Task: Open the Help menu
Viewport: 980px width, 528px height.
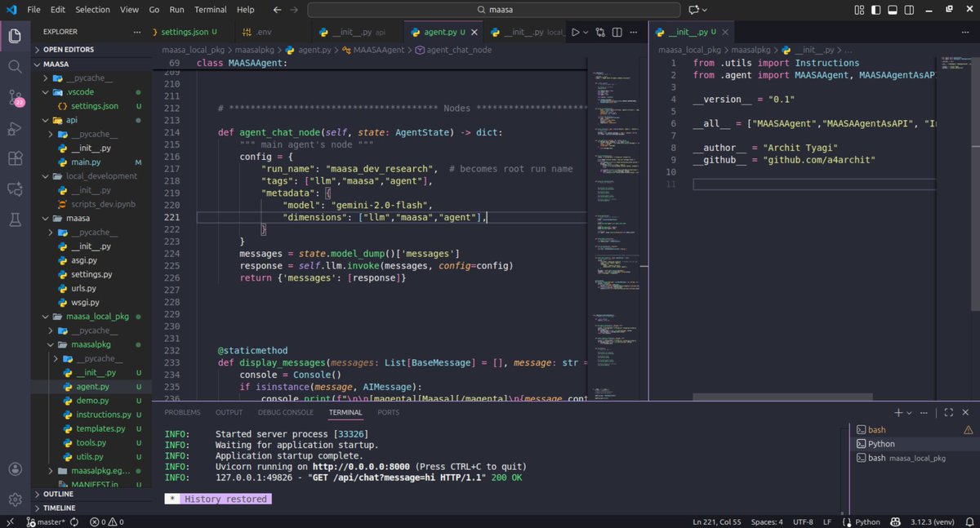Action: point(246,10)
